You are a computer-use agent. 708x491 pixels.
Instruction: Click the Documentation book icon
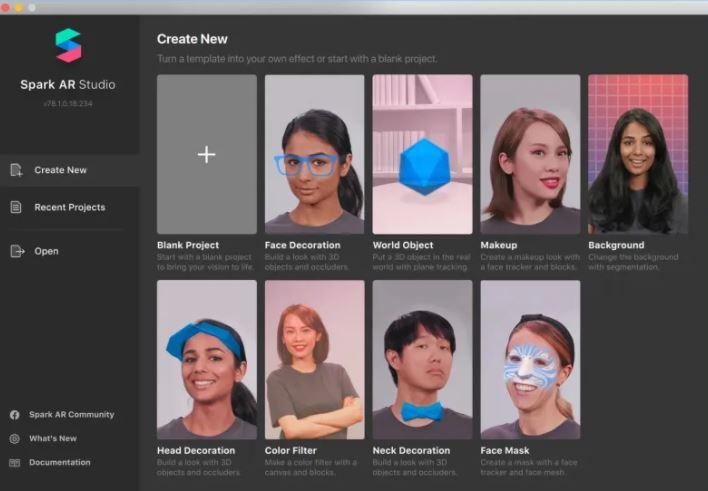tap(15, 462)
